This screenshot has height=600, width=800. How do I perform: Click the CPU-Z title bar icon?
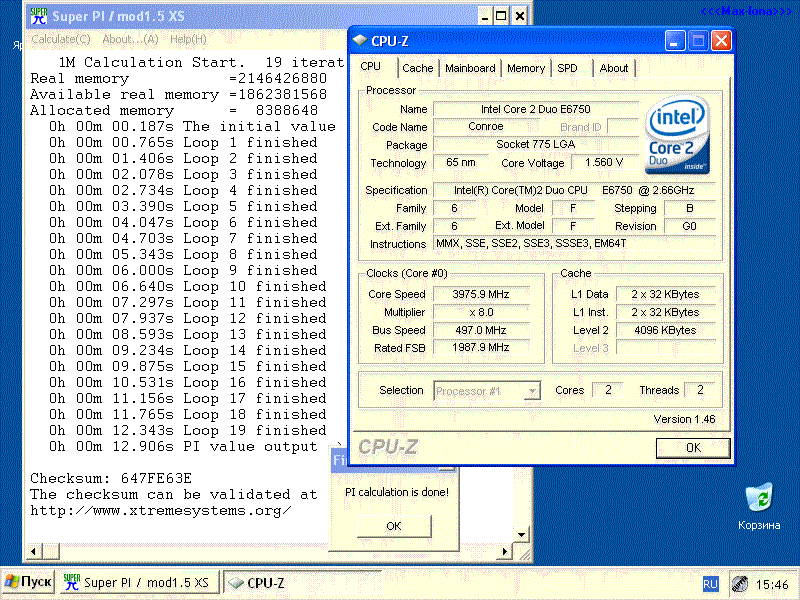(360, 40)
